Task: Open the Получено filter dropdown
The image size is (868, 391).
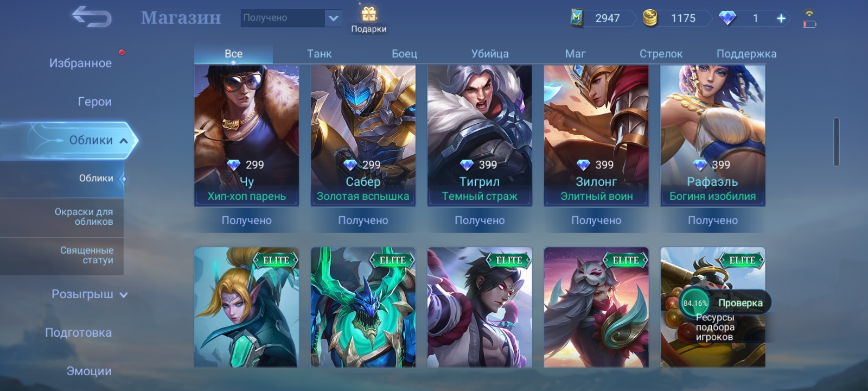Action: [291, 18]
